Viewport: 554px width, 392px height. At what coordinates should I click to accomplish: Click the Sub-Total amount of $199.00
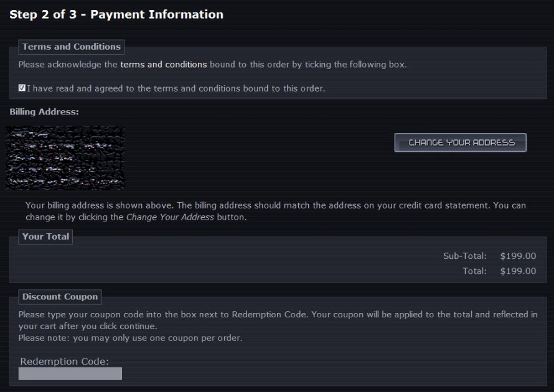(518, 256)
